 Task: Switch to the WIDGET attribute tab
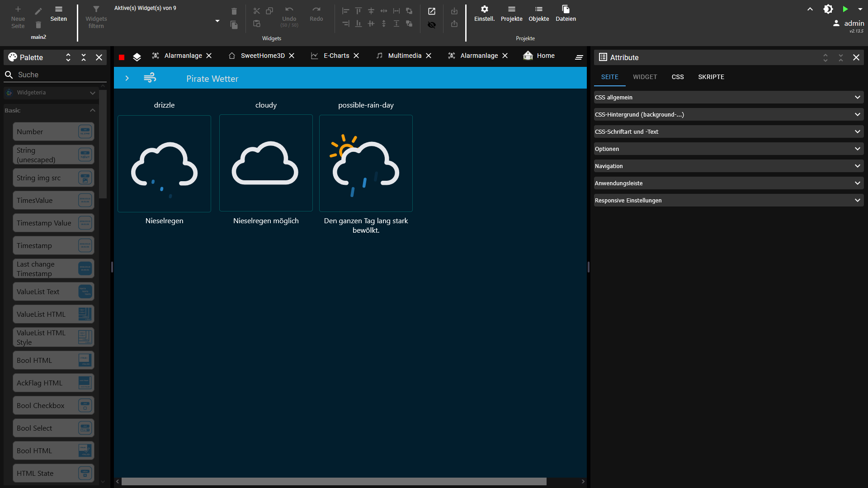(645, 77)
